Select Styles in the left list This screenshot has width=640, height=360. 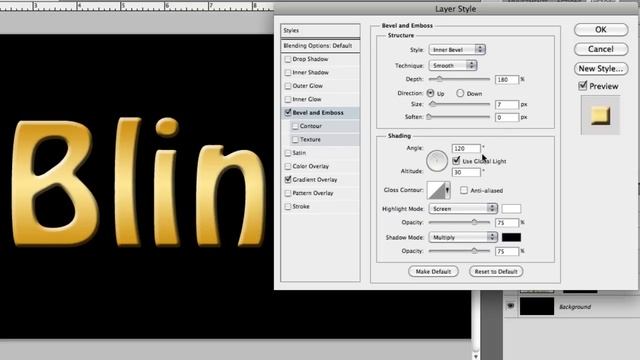pyautogui.click(x=320, y=31)
